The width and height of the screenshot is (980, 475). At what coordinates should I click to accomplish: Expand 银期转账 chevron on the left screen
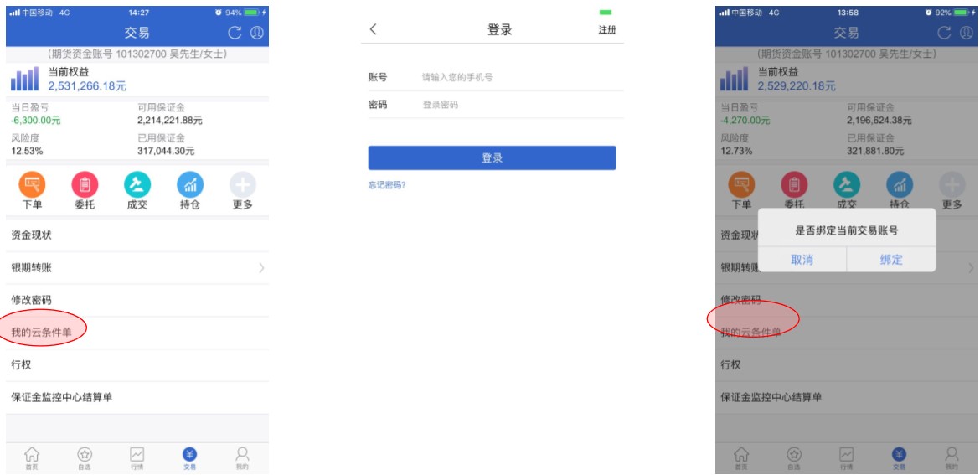point(261,268)
